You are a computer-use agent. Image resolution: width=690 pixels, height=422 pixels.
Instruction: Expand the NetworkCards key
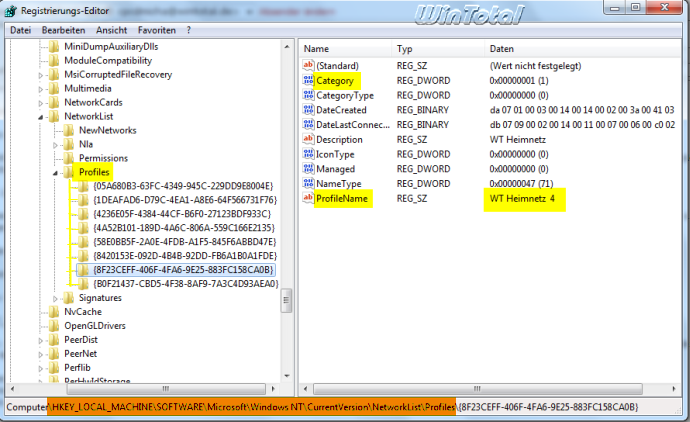point(40,103)
